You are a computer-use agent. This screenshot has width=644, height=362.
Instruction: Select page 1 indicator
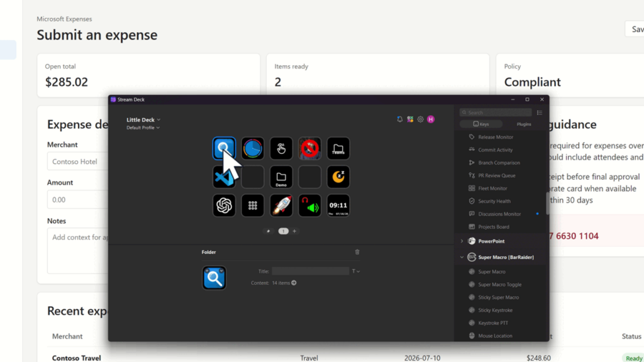[x=284, y=231]
